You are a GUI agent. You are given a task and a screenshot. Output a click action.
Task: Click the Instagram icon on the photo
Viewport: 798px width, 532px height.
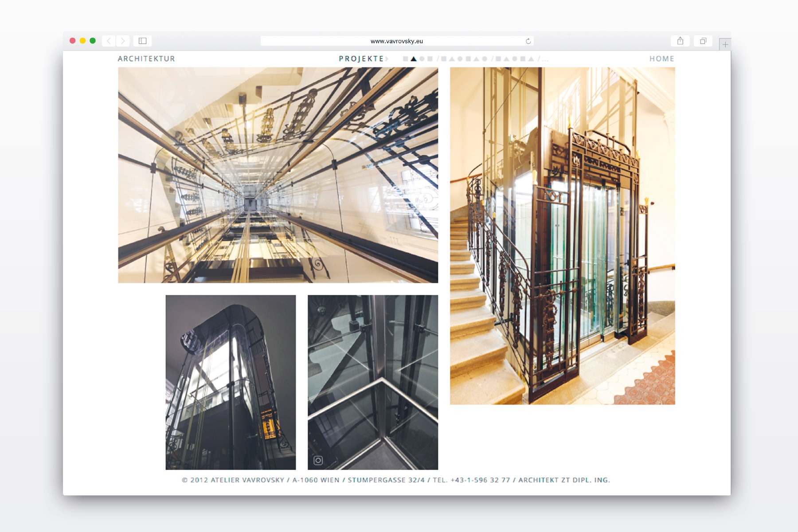(318, 460)
